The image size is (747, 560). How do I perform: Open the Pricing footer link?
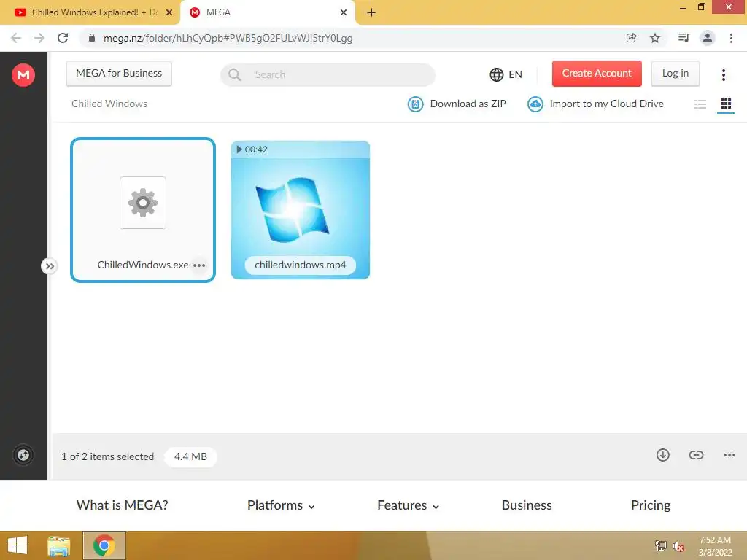(650, 505)
